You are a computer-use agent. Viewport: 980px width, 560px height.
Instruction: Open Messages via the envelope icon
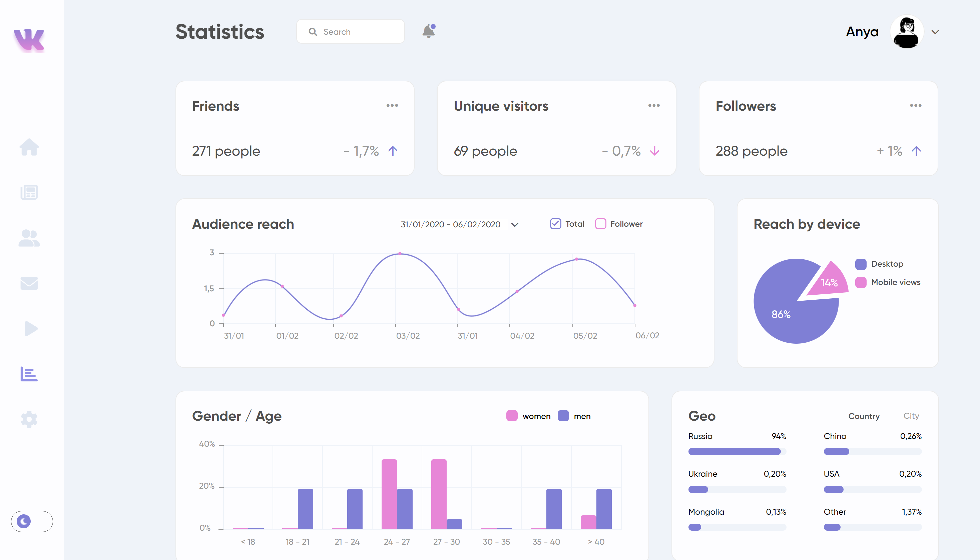[x=29, y=283]
